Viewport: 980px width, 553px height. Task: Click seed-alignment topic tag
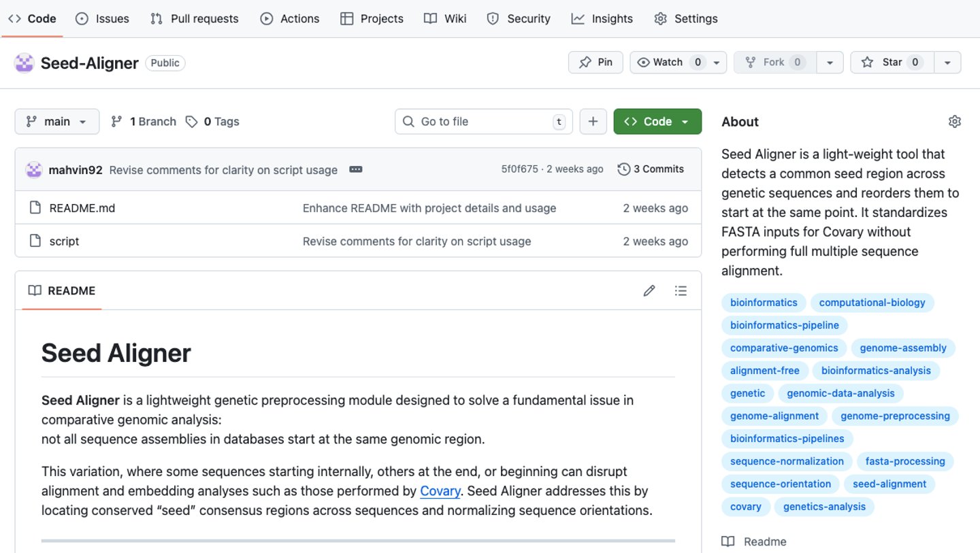coord(889,484)
